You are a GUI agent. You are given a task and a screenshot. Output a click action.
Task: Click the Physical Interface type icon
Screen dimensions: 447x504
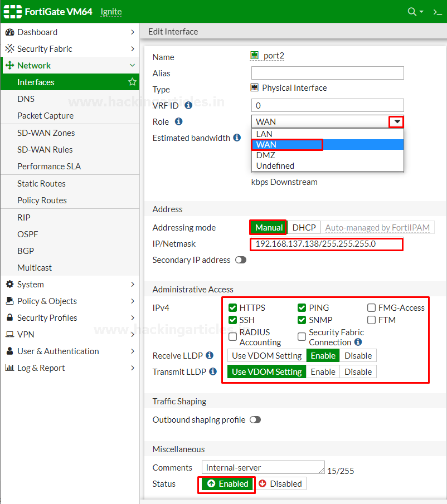tap(254, 87)
